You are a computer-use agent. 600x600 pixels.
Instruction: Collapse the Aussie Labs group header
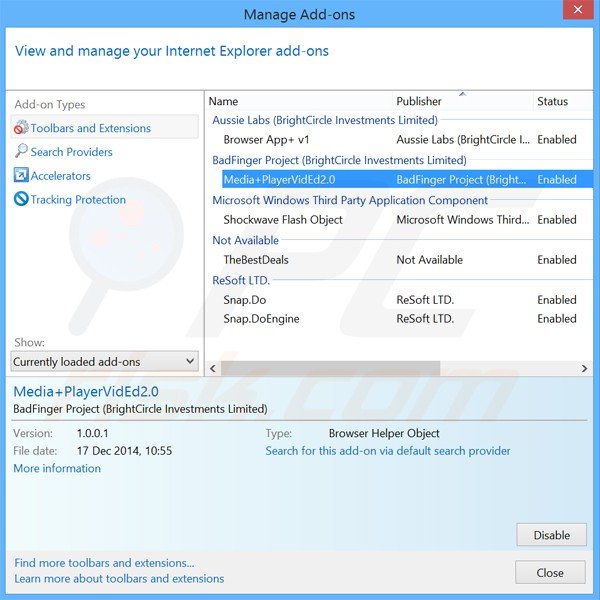325,120
